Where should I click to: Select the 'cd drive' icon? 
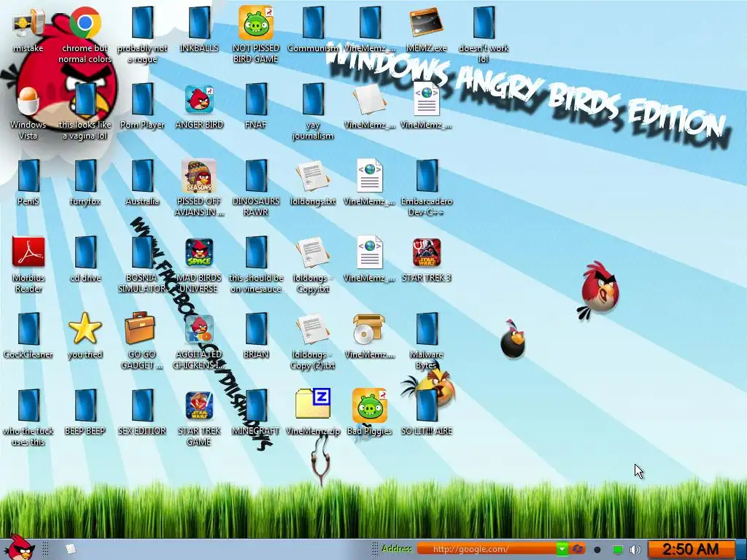(x=85, y=252)
